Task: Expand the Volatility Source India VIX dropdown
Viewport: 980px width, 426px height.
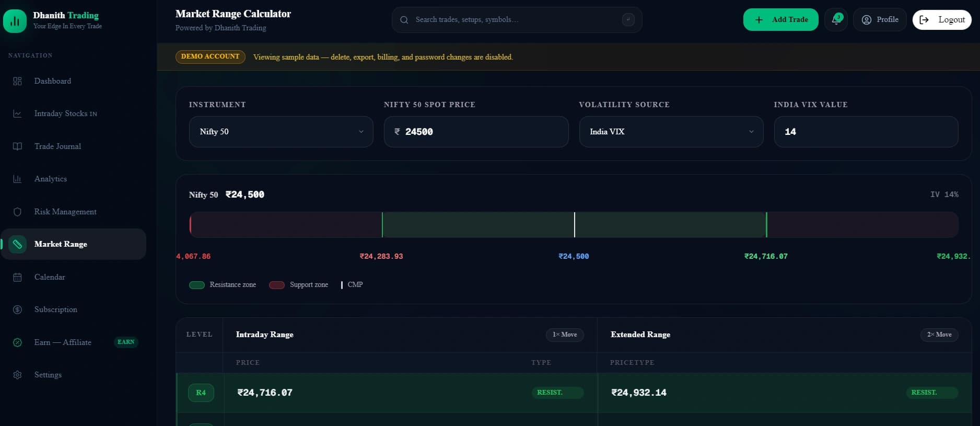Action: pos(671,132)
